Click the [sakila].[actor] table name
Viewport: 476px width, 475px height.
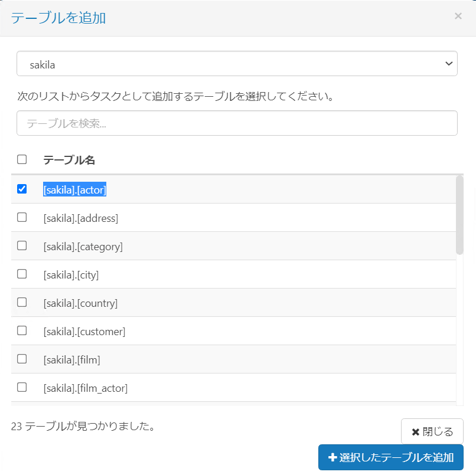click(74, 189)
